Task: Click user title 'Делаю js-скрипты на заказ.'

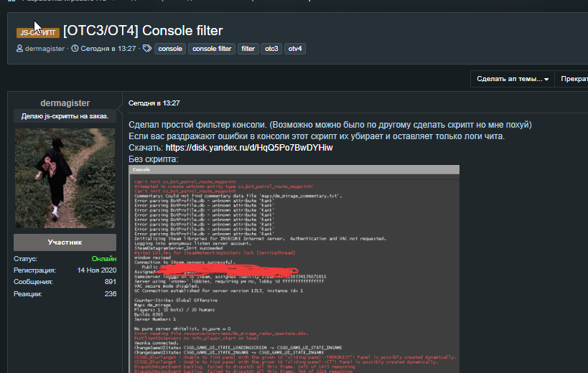Action: (x=65, y=116)
